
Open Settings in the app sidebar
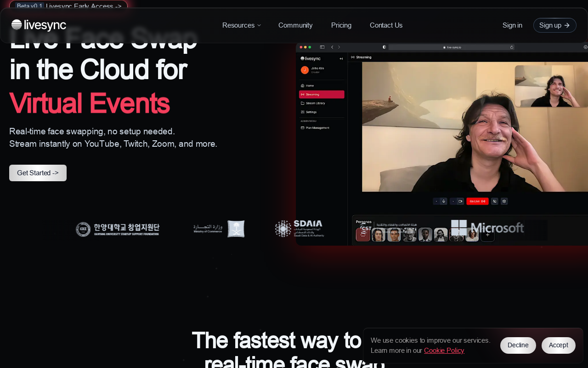(322, 112)
